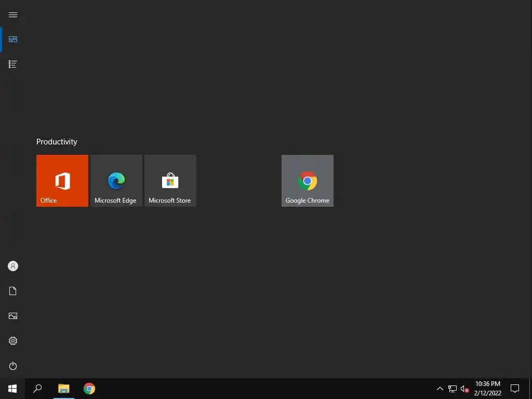Switch to All apps list view
532x399 pixels.
(13, 64)
